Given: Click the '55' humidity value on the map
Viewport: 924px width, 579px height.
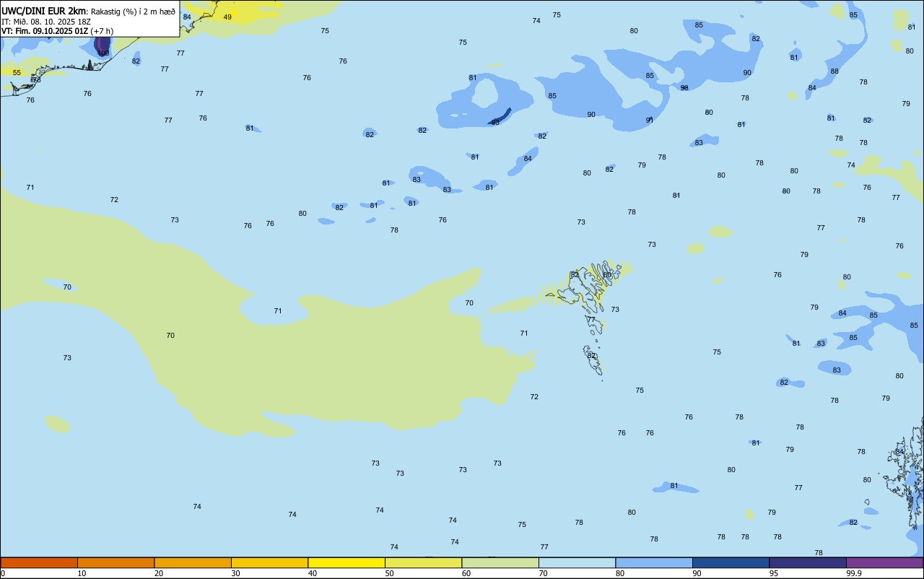Looking at the screenshot, I should click(x=17, y=73).
